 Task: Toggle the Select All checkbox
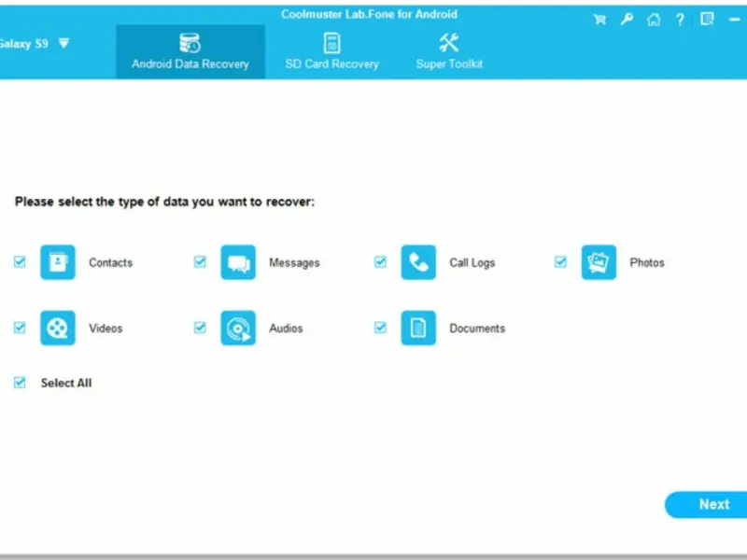pos(20,383)
